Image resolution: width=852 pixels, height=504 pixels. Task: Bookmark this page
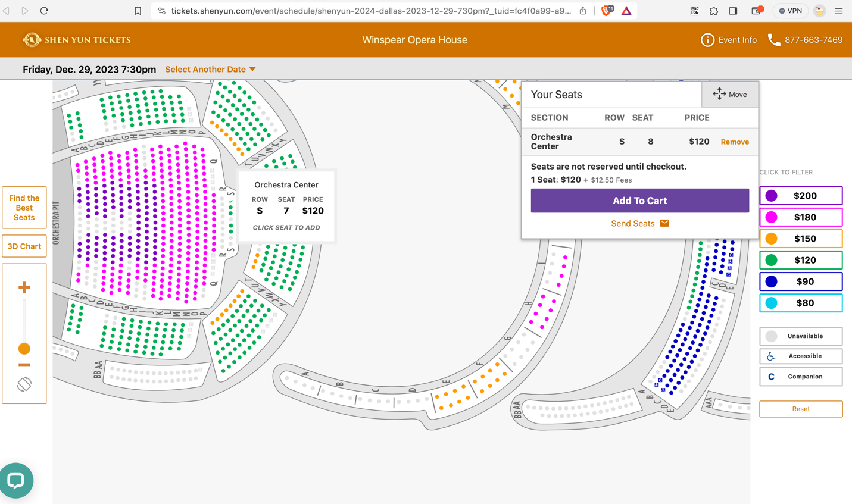138,11
